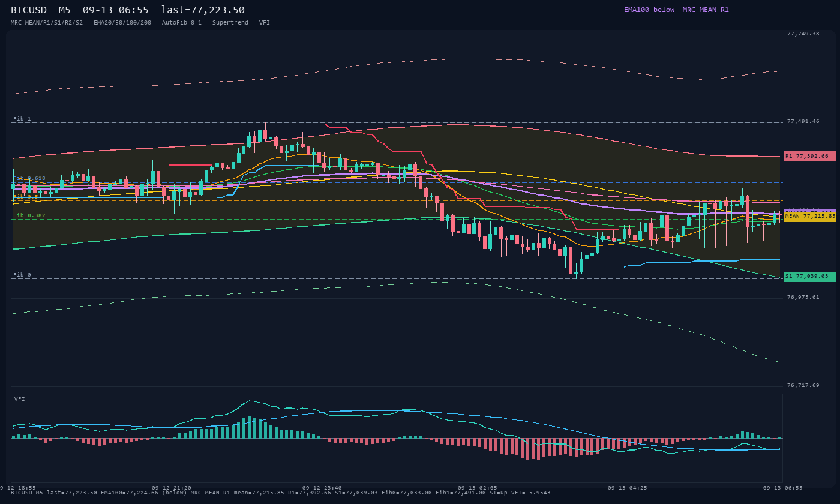Select the 'VFI' label in the indicator legend
840x504 pixels.
pos(265,22)
